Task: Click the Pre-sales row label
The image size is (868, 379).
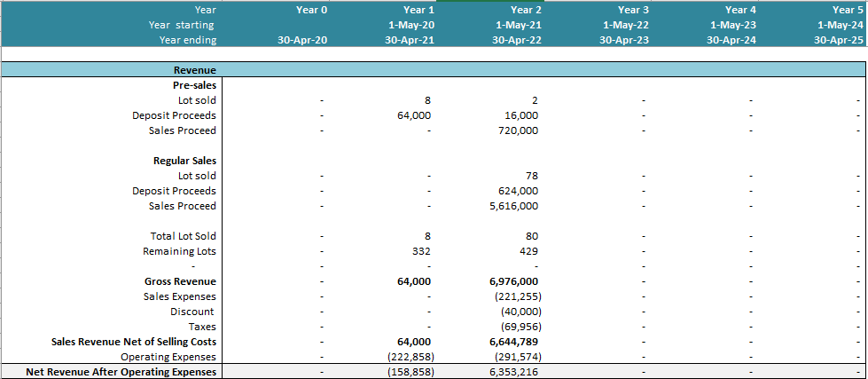Action: (194, 85)
